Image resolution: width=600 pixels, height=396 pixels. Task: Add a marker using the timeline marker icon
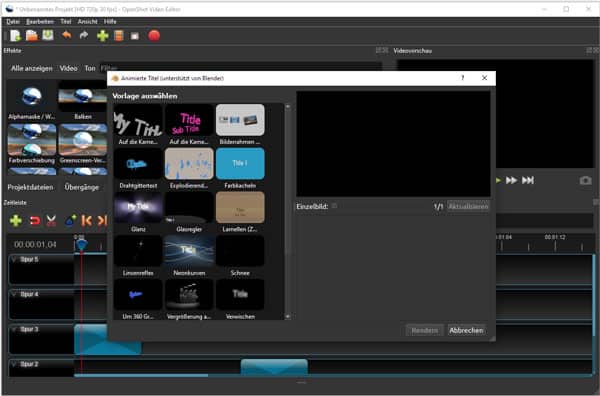[70, 221]
